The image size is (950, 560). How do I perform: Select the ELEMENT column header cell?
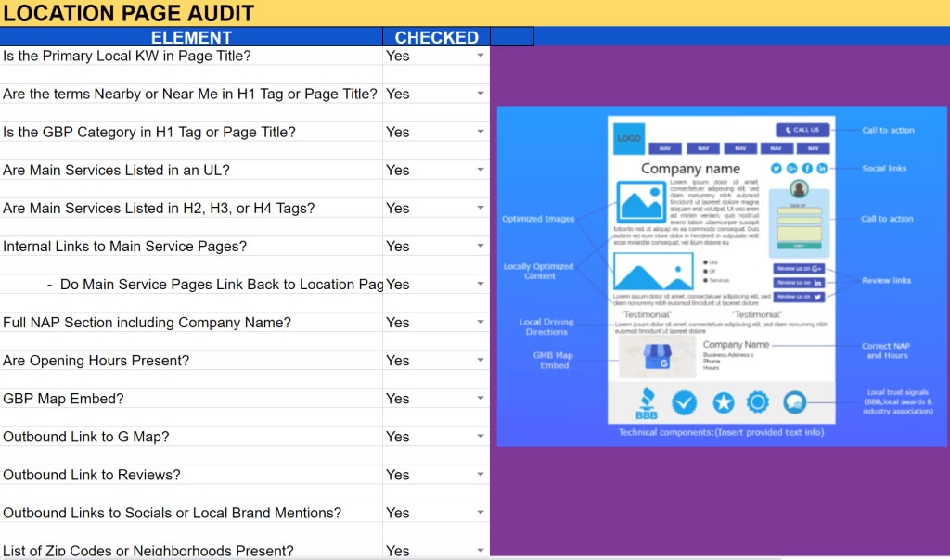point(191,37)
